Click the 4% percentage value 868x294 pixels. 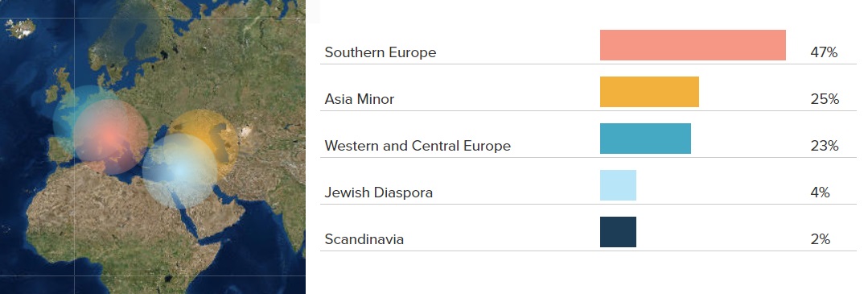pos(820,193)
